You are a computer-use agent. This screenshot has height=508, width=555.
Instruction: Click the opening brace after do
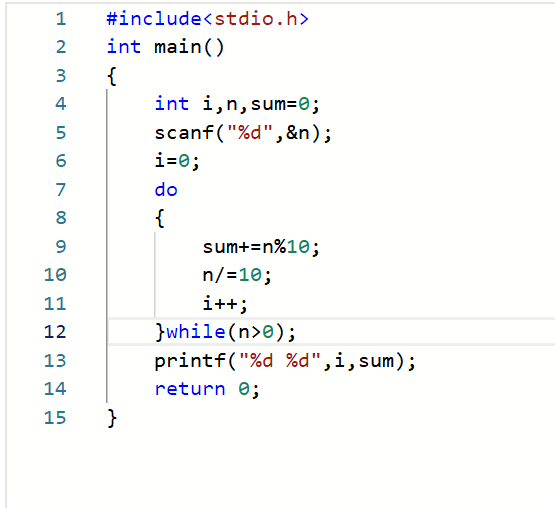coord(160,218)
